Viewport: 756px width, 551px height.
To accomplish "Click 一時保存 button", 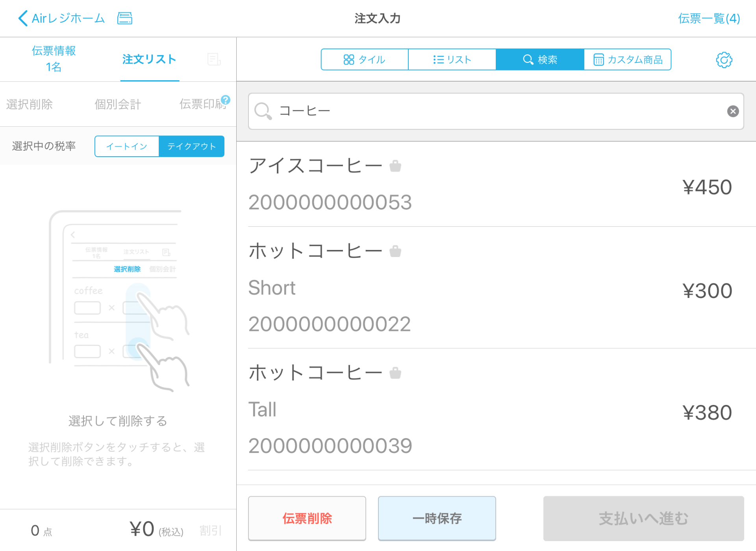I will [x=437, y=518].
